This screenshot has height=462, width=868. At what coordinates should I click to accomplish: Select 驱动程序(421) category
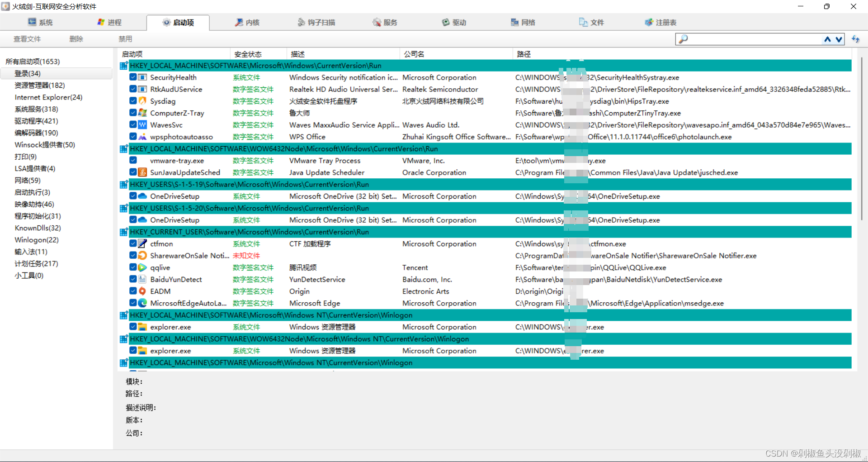[x=36, y=121]
